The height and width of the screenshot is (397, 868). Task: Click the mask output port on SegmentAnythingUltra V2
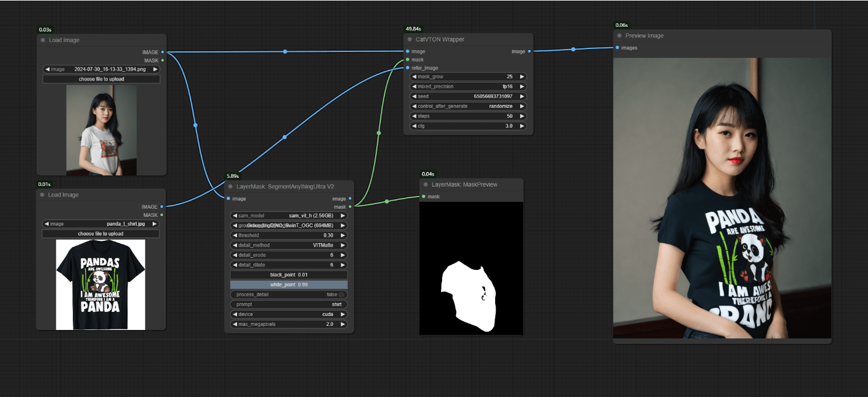click(350, 207)
